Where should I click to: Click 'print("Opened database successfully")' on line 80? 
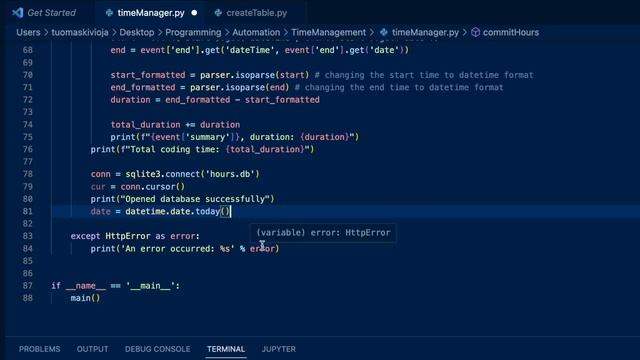click(182, 199)
